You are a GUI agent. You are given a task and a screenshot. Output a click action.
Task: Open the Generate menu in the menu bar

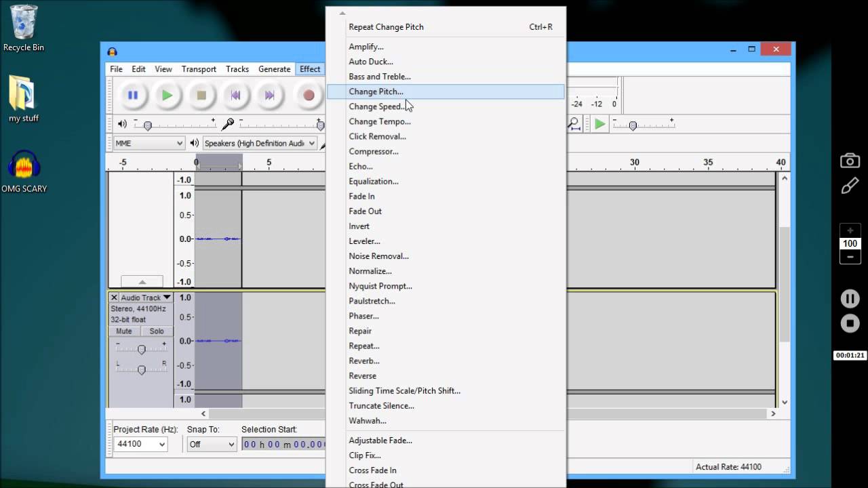point(274,69)
